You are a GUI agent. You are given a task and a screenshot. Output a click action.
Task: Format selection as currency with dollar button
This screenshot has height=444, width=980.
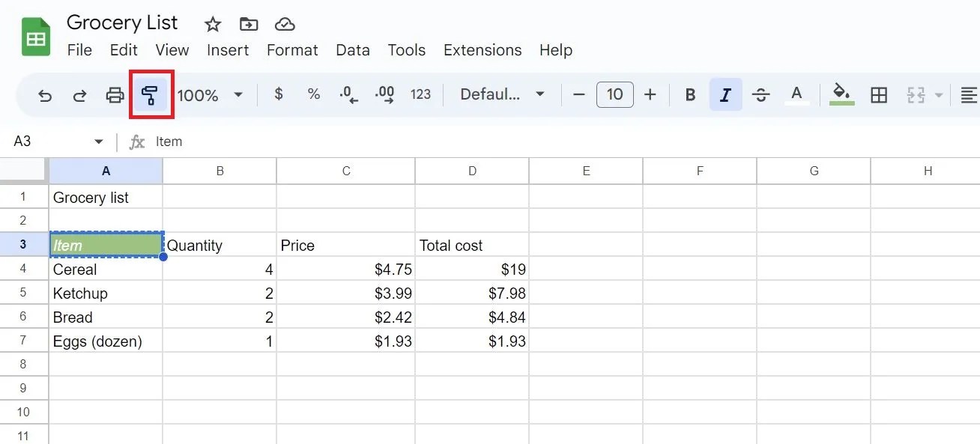[x=279, y=94]
